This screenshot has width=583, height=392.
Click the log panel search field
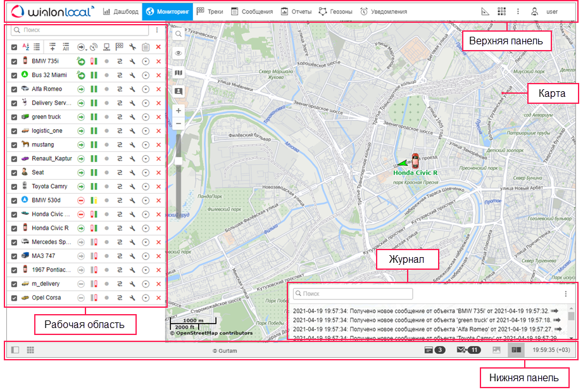coord(353,294)
